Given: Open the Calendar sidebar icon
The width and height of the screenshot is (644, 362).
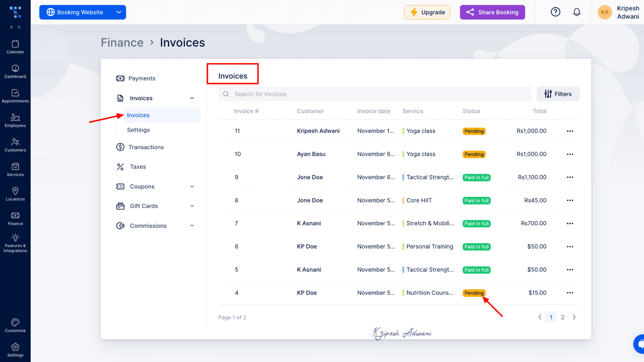Looking at the screenshot, I should (x=15, y=44).
